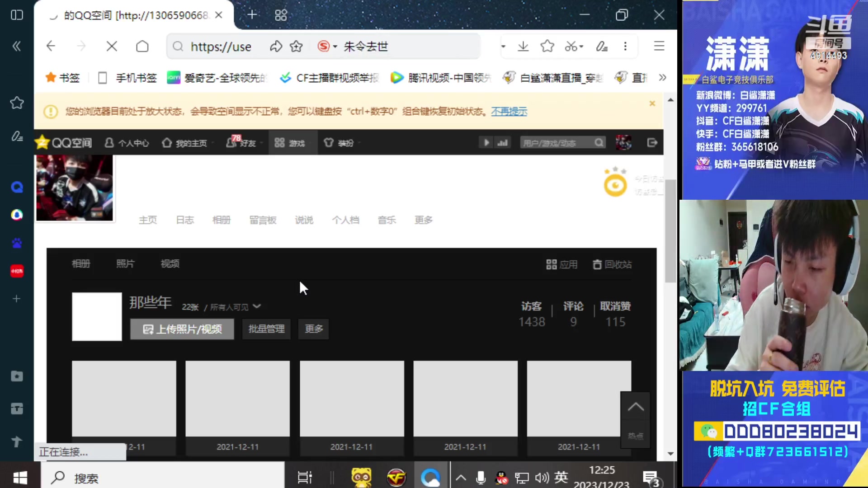Viewport: 868px width, 488px height.
Task: Open the Sogou search engine dropdown arrow
Action: [335, 47]
